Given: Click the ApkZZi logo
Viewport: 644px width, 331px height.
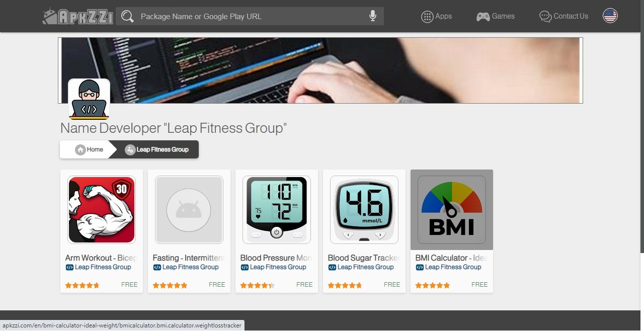Looking at the screenshot, I should click(x=77, y=16).
